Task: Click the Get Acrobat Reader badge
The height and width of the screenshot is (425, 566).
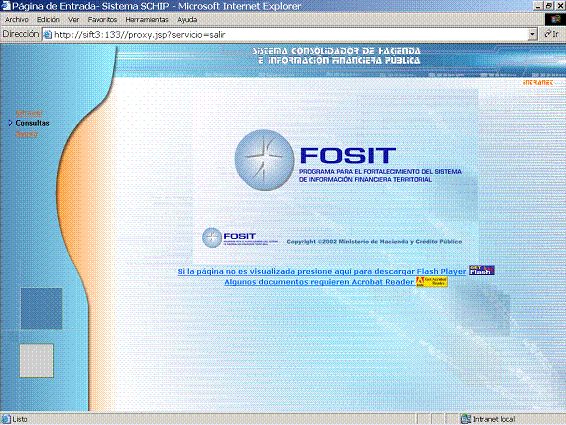Action: pyautogui.click(x=432, y=282)
